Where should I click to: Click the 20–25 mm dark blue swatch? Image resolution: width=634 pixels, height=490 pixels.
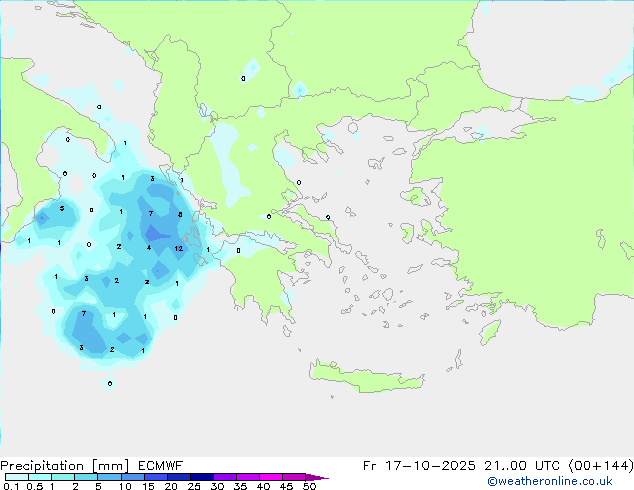pyautogui.click(x=178, y=477)
